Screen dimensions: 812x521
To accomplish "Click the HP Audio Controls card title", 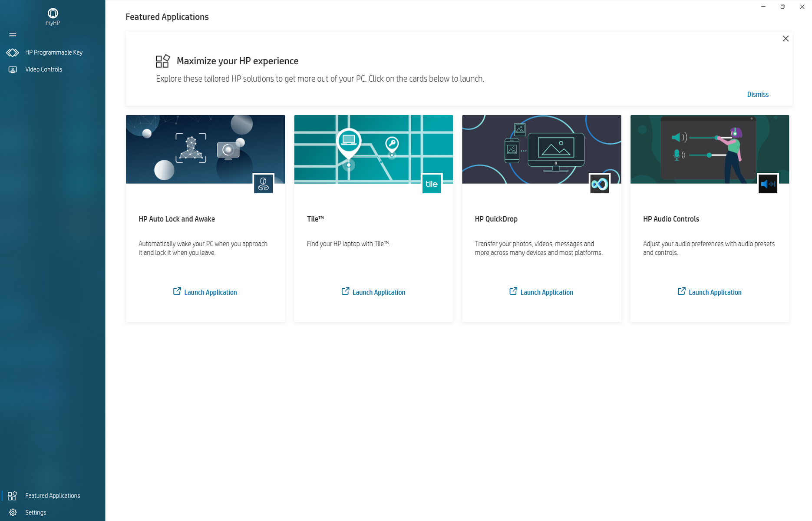I will 671,219.
